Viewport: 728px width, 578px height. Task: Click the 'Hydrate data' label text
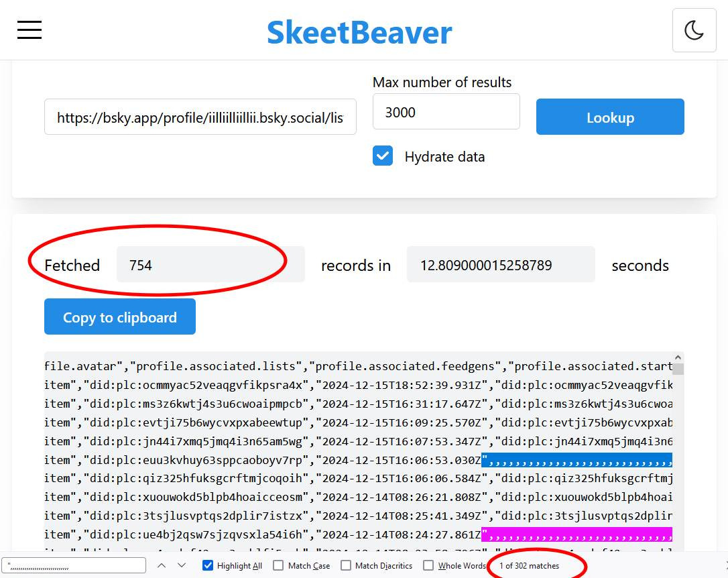pos(445,156)
